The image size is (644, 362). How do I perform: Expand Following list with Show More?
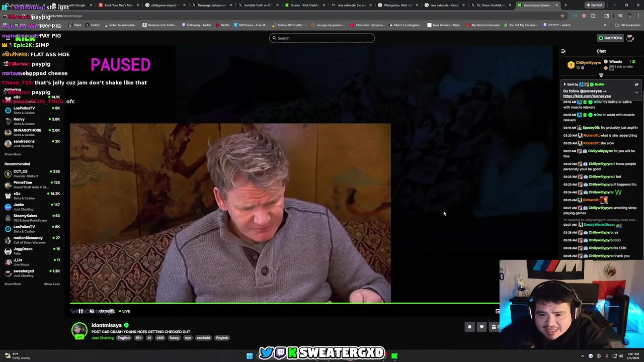(13, 154)
